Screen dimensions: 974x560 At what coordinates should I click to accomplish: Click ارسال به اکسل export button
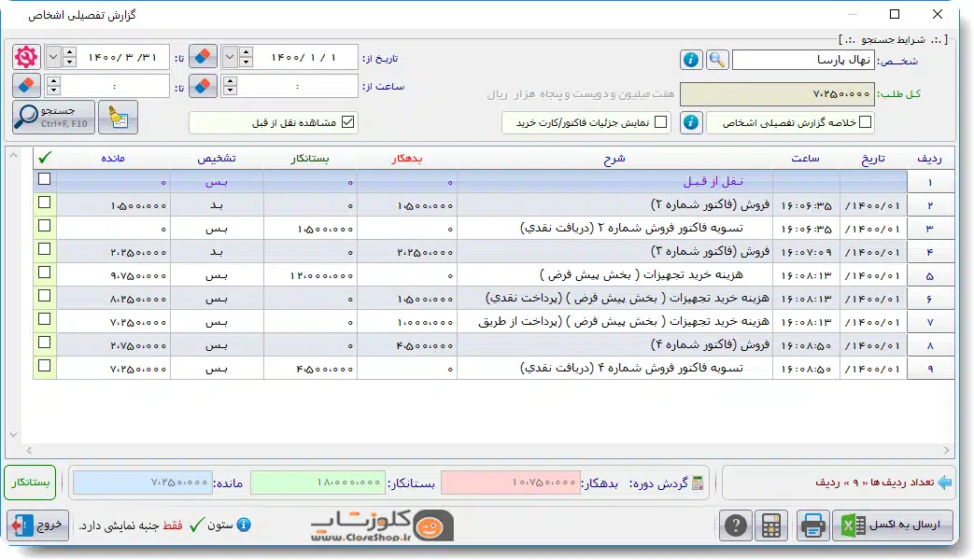pyautogui.click(x=893, y=525)
